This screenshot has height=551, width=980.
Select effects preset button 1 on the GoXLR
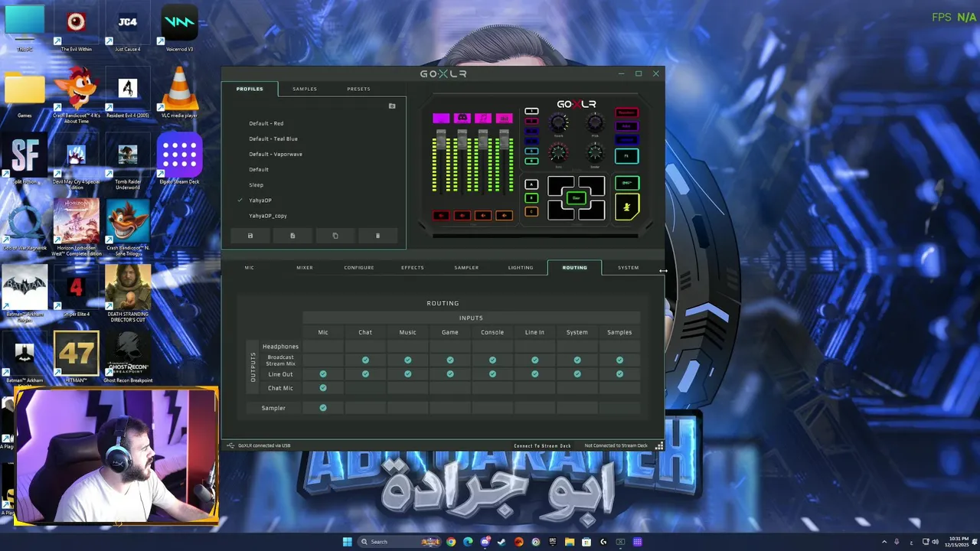click(531, 111)
